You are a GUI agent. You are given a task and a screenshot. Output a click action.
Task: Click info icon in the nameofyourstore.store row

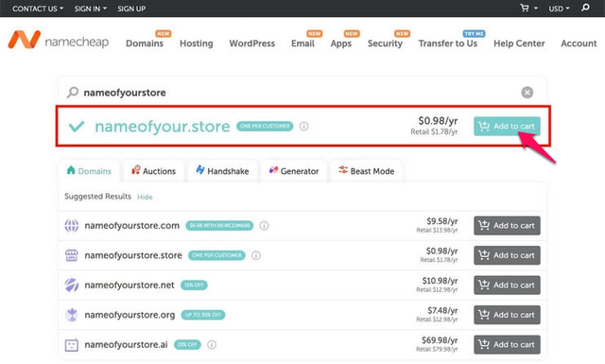[x=256, y=255]
